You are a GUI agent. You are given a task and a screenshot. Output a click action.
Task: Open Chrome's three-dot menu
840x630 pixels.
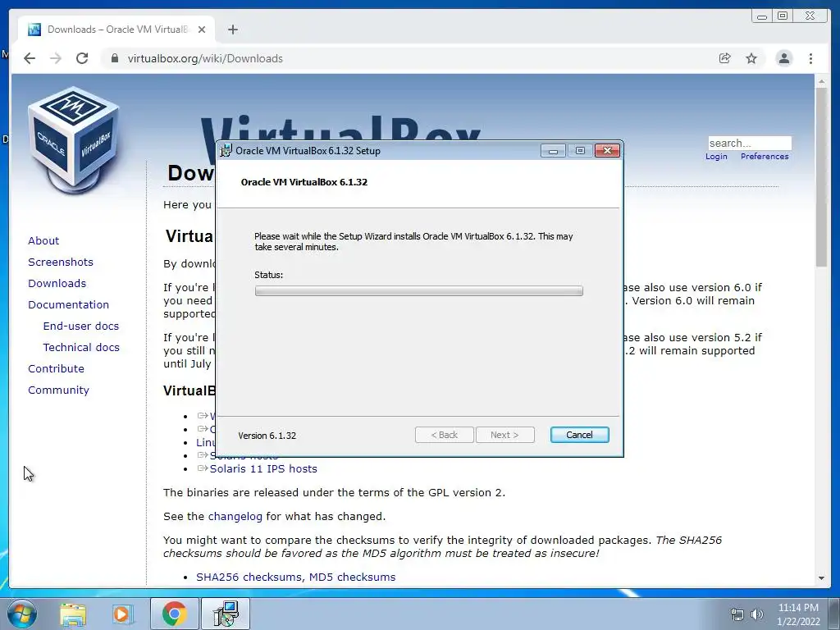[x=810, y=58]
